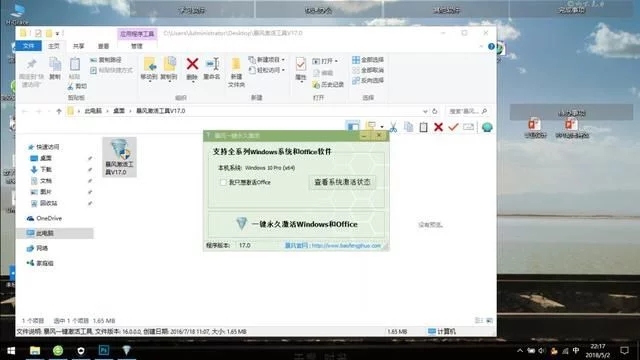Screen dimensions: 640x360
Task: Show hidden tray icons chevron
Action: pos(520,351)
